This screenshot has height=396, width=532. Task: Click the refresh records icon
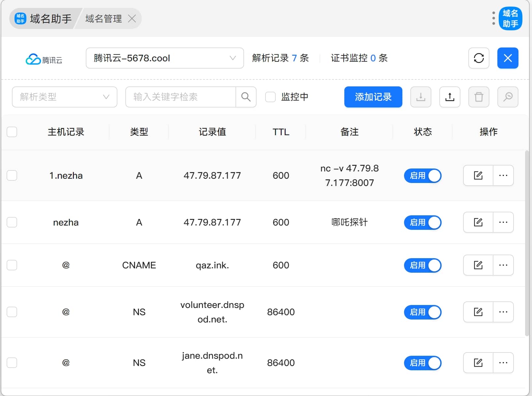[479, 58]
